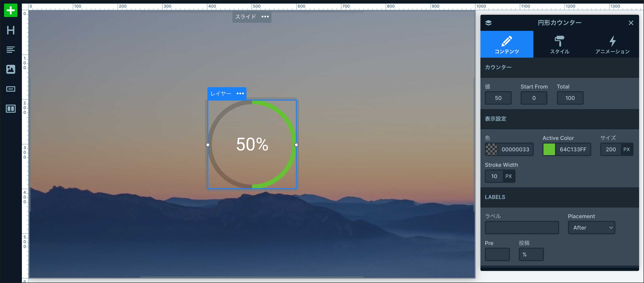Click the Total input field showing 100

coord(570,98)
